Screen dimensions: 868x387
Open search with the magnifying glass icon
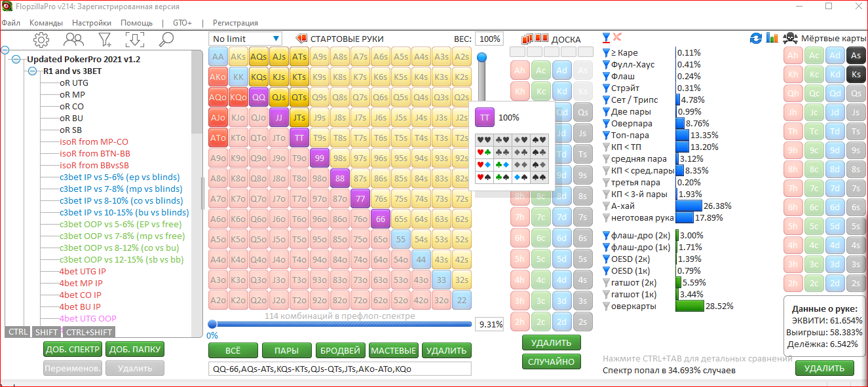click(x=166, y=39)
